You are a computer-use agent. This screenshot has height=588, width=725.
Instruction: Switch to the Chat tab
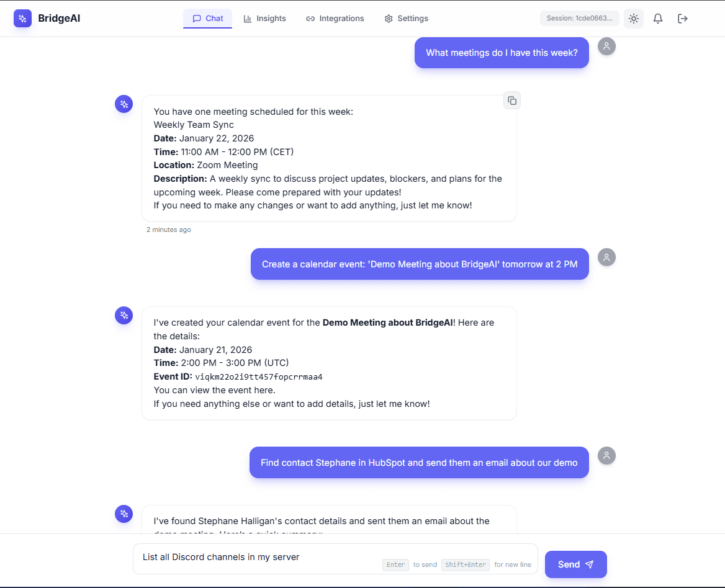[207, 19]
